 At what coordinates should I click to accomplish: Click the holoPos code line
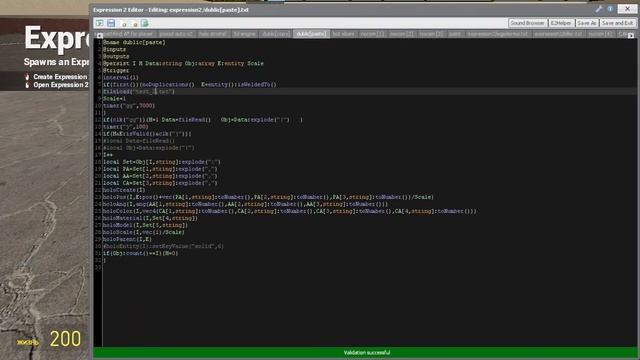point(268,197)
